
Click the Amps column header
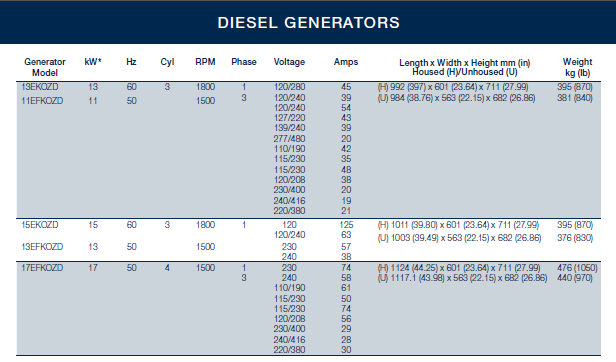pos(346,62)
